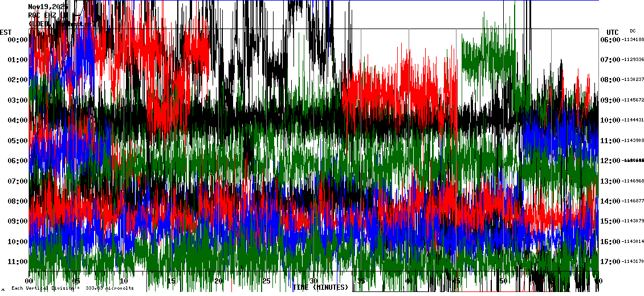Click the DC value beside 15:00 UTC

point(633,221)
